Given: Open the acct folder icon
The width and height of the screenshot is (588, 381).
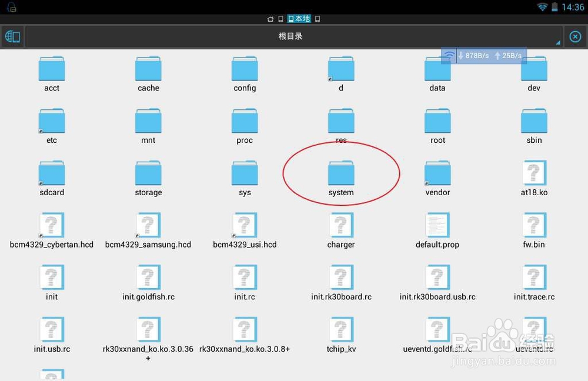Looking at the screenshot, I should [x=52, y=69].
